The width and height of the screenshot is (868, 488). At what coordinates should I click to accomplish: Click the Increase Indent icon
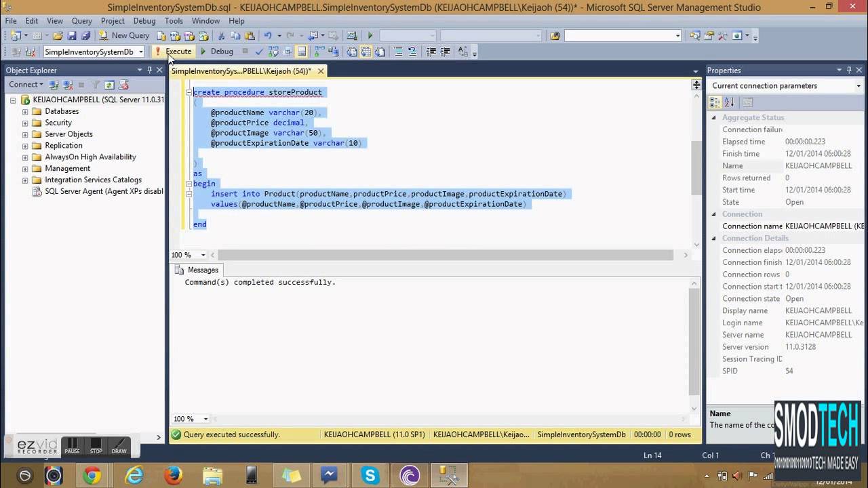pos(446,52)
